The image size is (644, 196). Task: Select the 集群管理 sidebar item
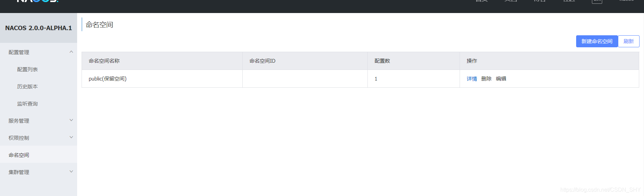pyautogui.click(x=38, y=172)
